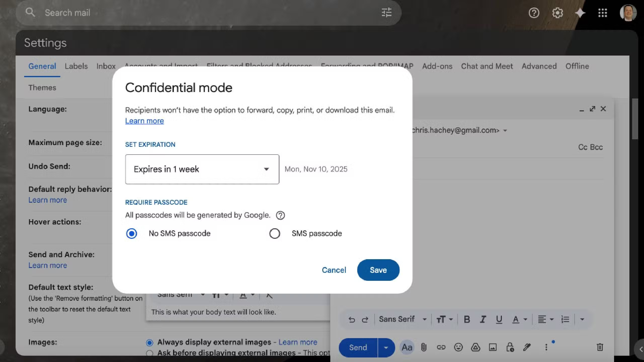This screenshot has width=644, height=362.
Task: Click the Save button in dialog
Action: click(x=378, y=270)
